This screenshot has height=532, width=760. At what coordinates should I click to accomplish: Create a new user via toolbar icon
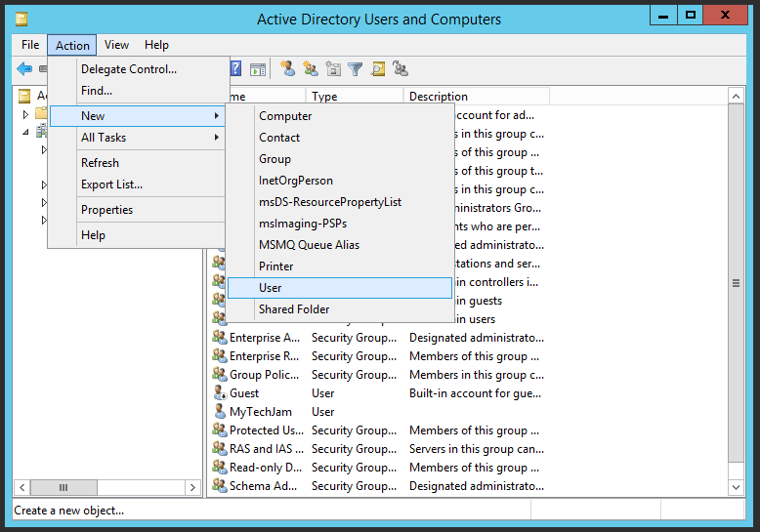288,68
